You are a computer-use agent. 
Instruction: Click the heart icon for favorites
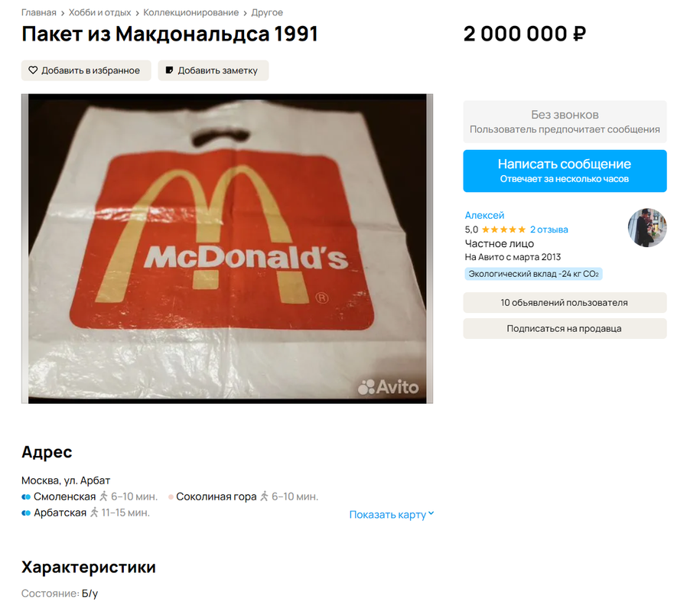33,70
